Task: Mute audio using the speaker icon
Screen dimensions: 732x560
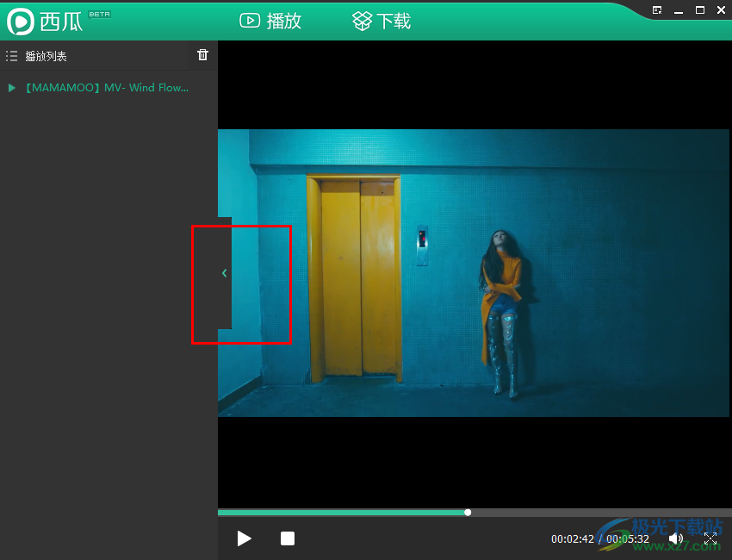Action: (x=675, y=539)
